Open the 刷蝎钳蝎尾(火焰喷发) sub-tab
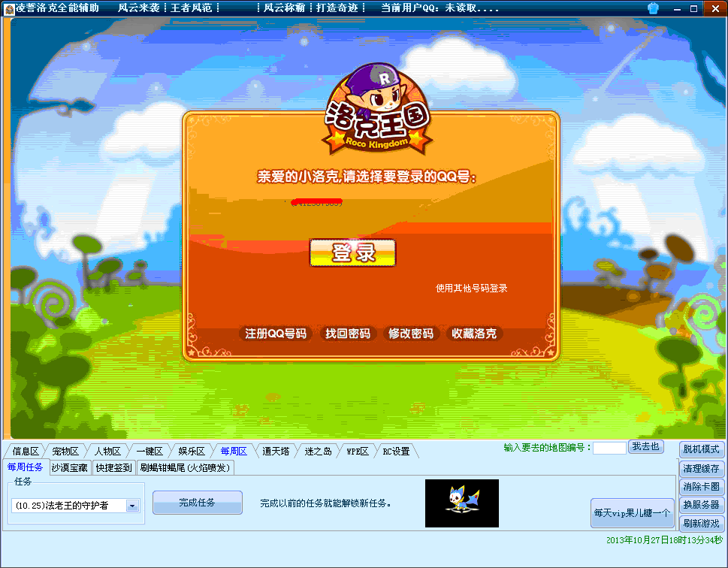The height and width of the screenshot is (568, 728). coord(185,467)
